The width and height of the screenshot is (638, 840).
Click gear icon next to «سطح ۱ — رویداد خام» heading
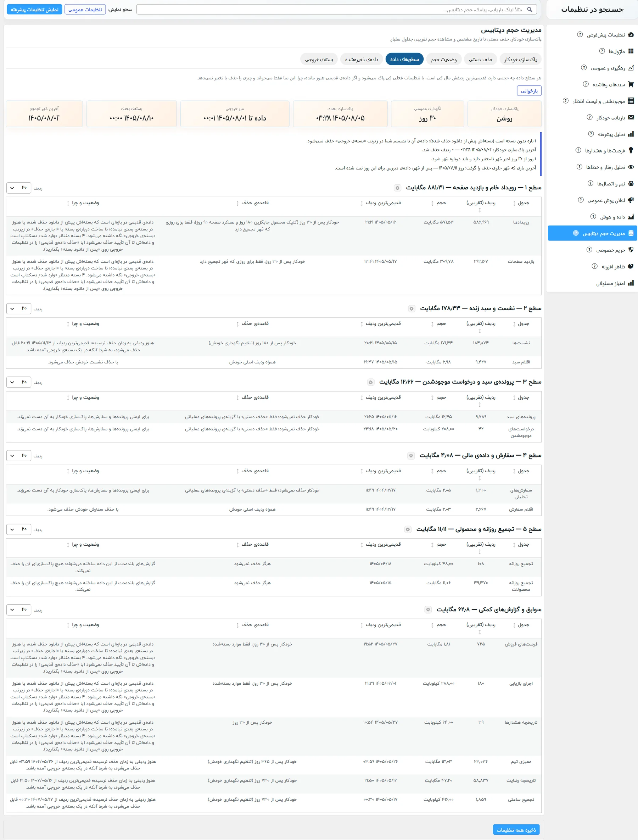point(397,188)
